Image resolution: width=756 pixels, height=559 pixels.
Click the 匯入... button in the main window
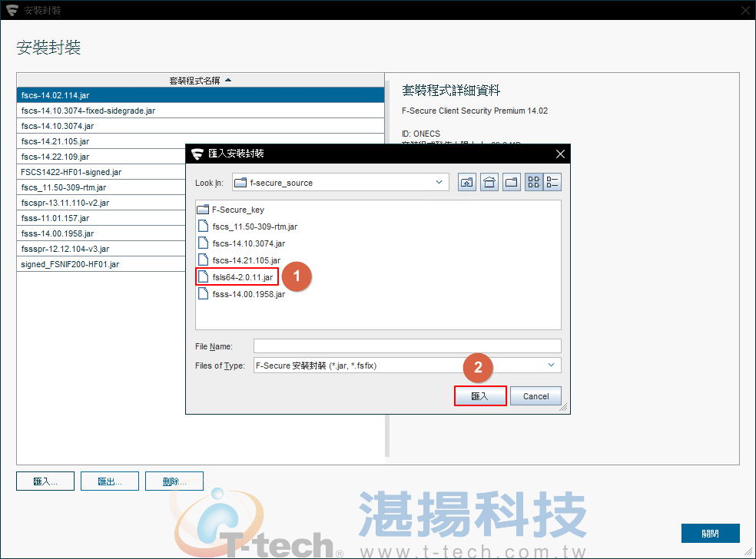[45, 481]
